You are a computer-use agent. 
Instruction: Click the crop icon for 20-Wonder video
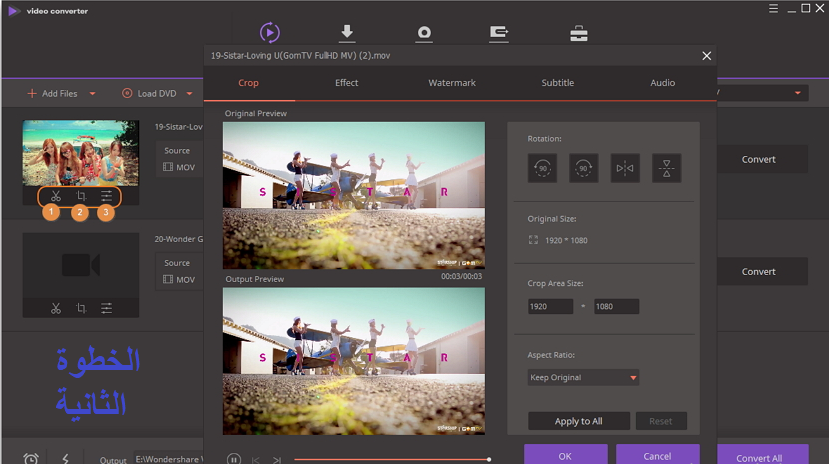pyautogui.click(x=81, y=308)
